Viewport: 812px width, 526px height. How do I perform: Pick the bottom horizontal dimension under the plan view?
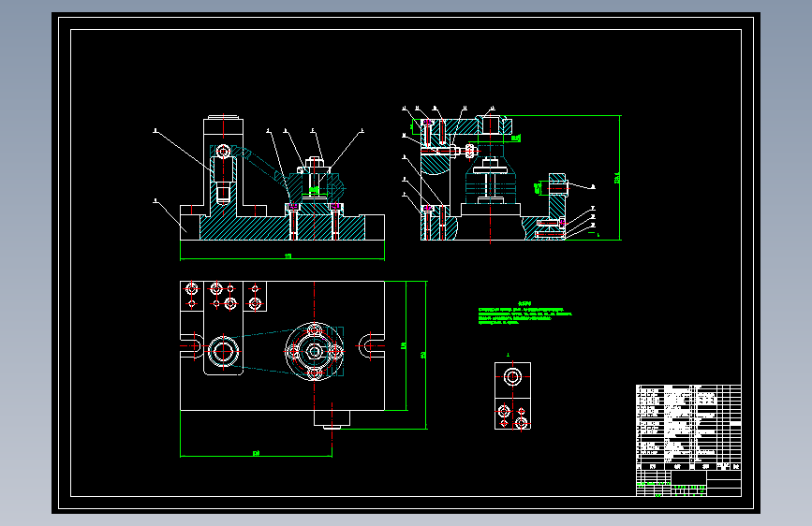256,454
